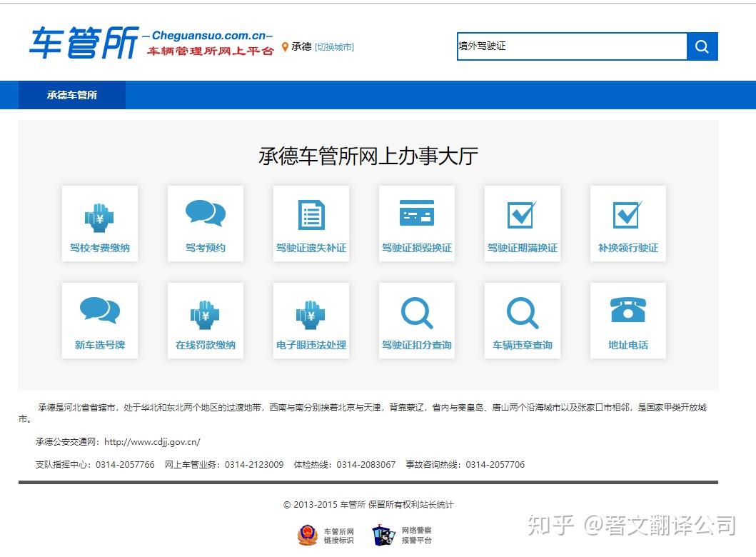Open the 电子眼违法处理 service
756x557 pixels.
[311, 320]
